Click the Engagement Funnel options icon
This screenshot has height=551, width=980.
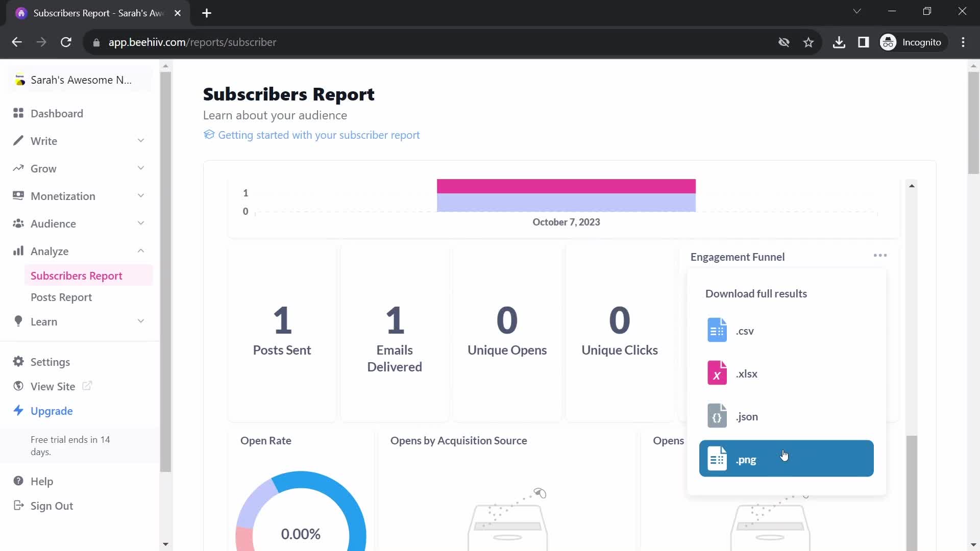click(881, 256)
